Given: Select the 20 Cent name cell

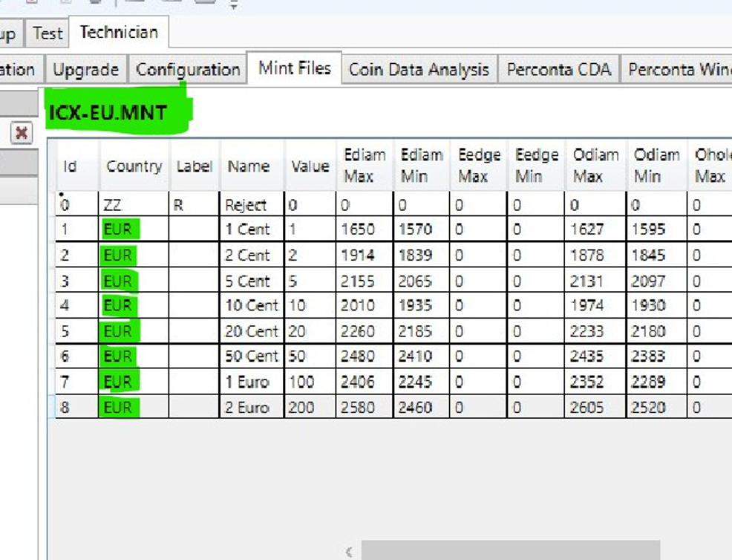Looking at the screenshot, I should (251, 331).
